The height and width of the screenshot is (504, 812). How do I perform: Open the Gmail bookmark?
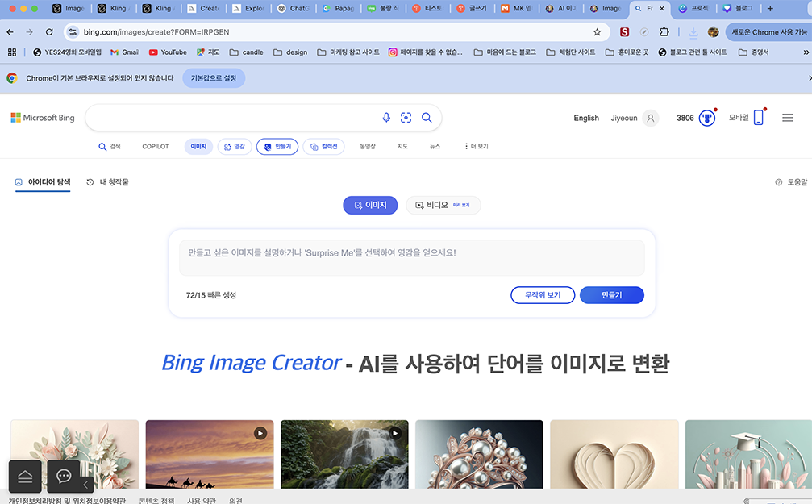125,52
